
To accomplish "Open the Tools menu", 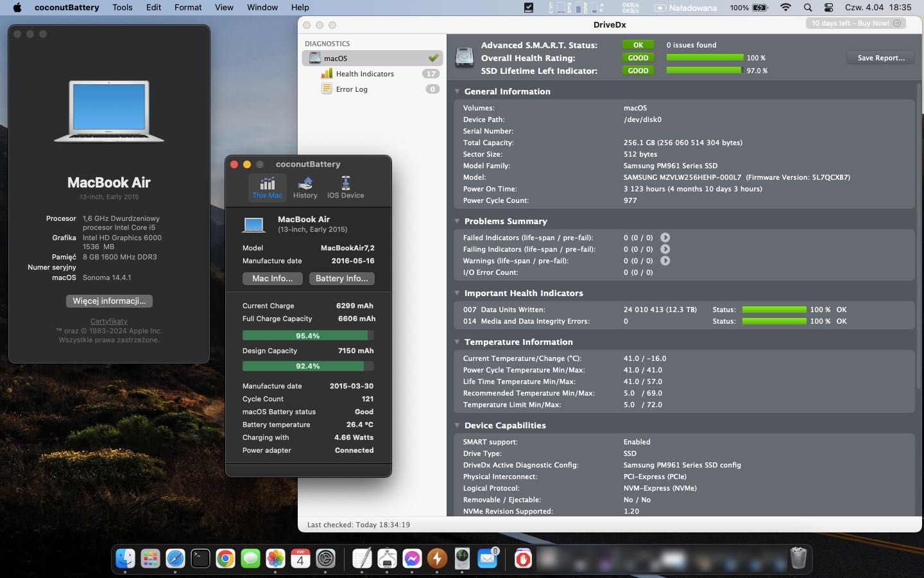I will coord(122,8).
